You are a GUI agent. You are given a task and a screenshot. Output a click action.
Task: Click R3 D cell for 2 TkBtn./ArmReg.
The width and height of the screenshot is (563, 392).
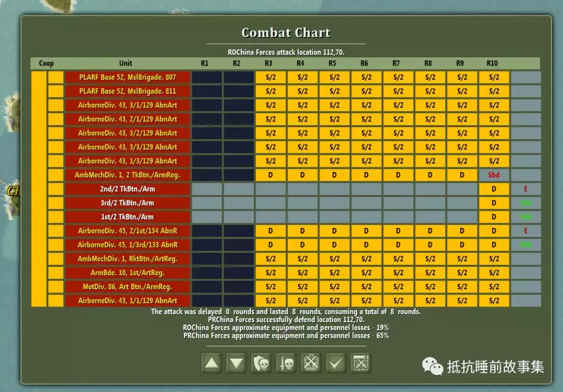271,175
